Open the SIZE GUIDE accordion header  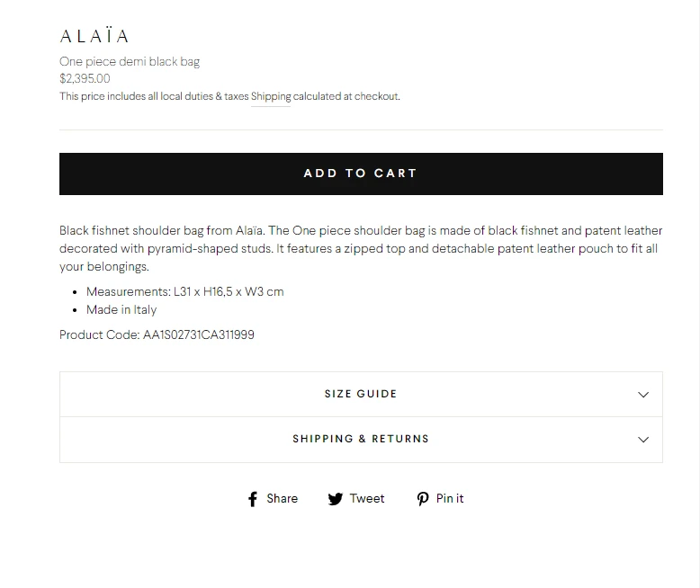pos(361,395)
